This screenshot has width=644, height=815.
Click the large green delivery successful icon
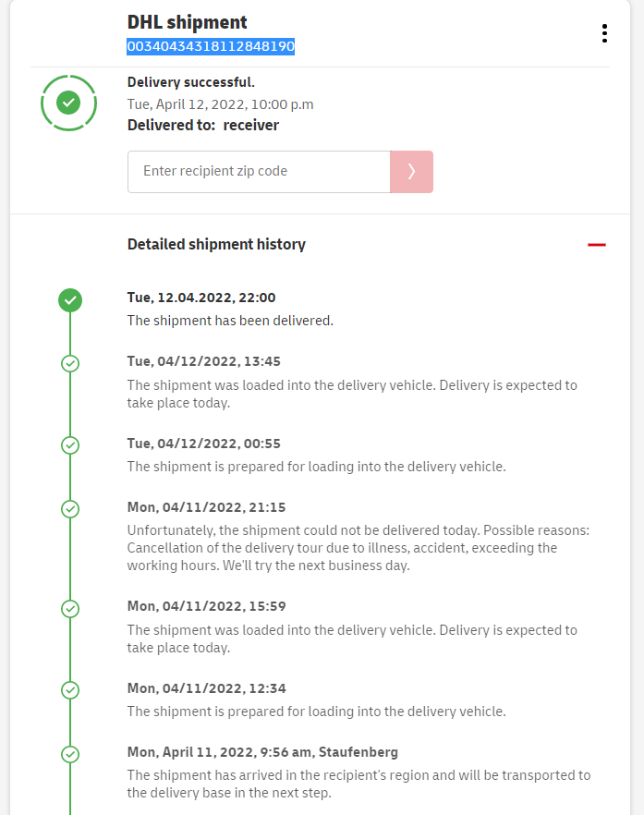[68, 103]
